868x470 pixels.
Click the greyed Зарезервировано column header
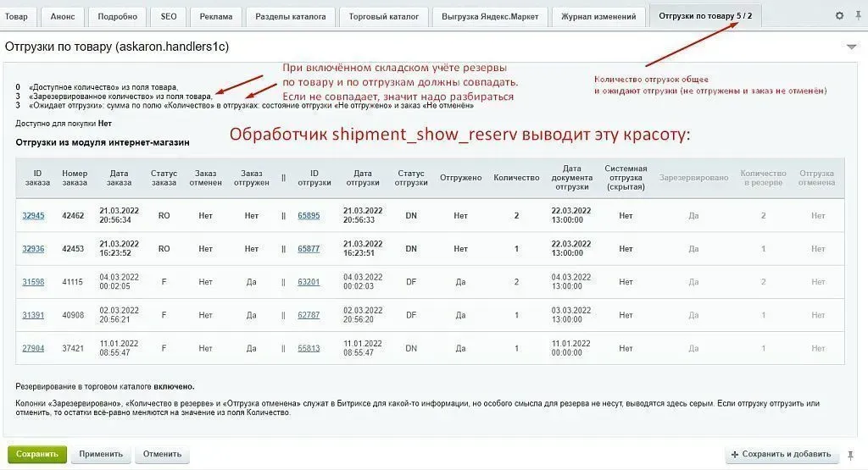pos(693,178)
